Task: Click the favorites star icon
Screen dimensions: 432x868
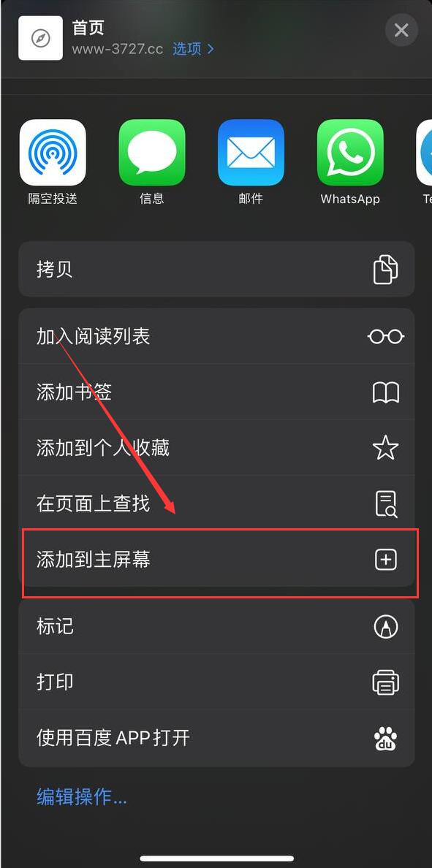Action: (x=385, y=448)
